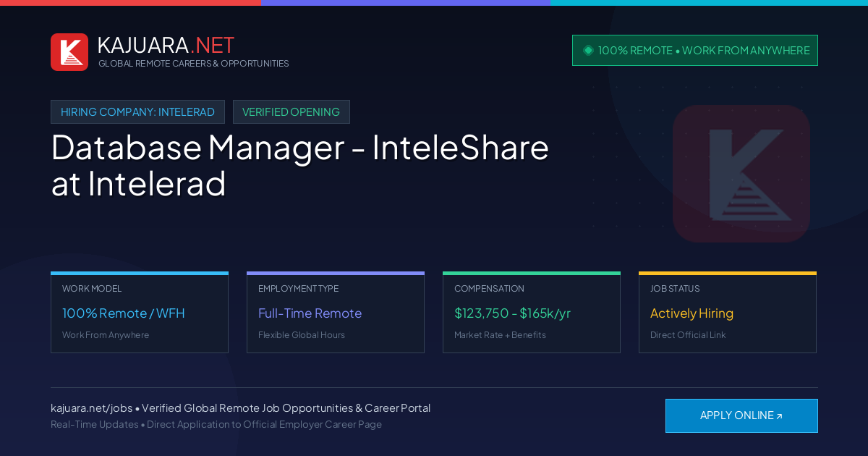Click the 100% Remote Work From Anywhere badge
The image size is (868, 456).
tap(695, 51)
